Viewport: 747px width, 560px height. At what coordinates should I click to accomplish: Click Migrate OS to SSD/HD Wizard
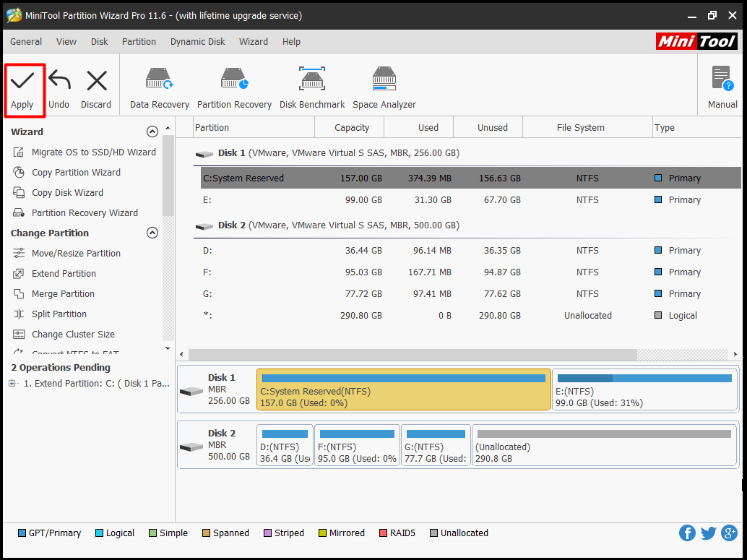pyautogui.click(x=93, y=152)
